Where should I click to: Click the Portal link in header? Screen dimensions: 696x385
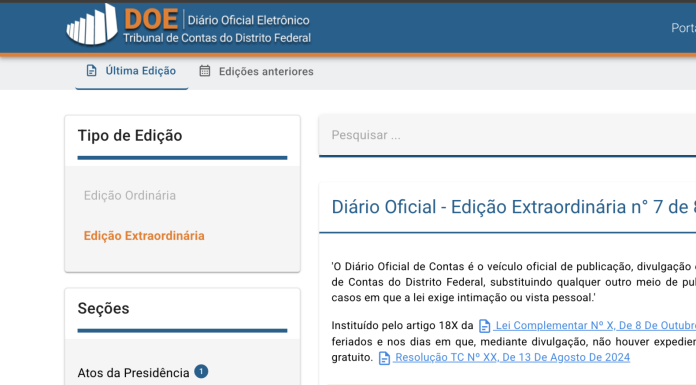(683, 28)
